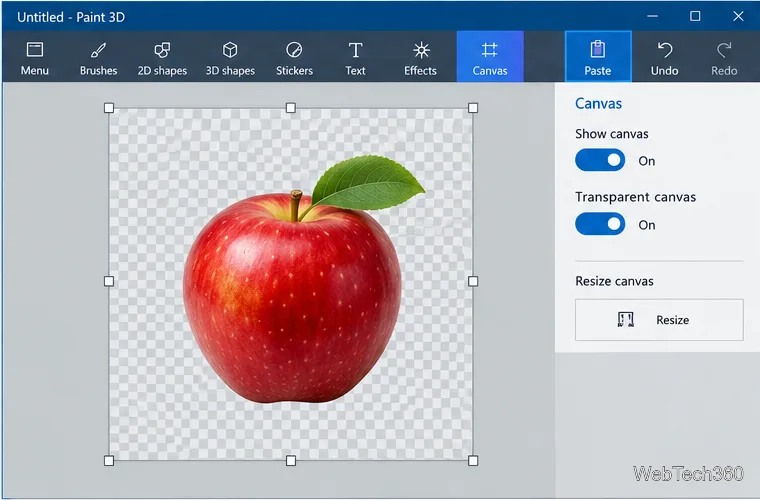Minimize the Paint 3D window

(652, 16)
